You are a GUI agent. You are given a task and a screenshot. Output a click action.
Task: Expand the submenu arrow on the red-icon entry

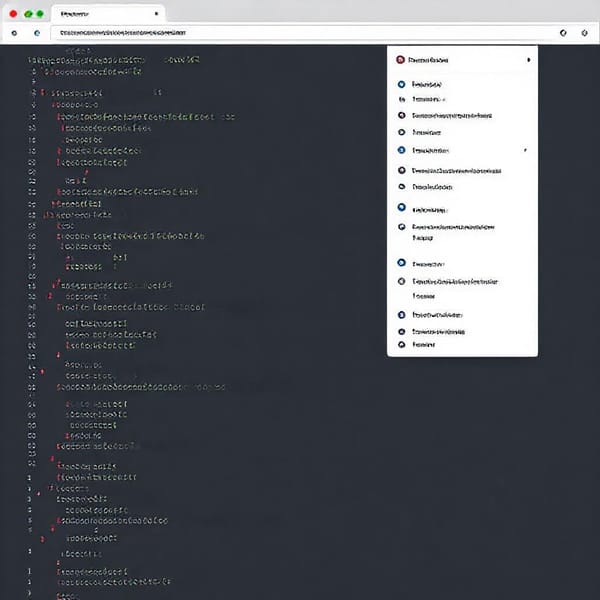(x=528, y=60)
